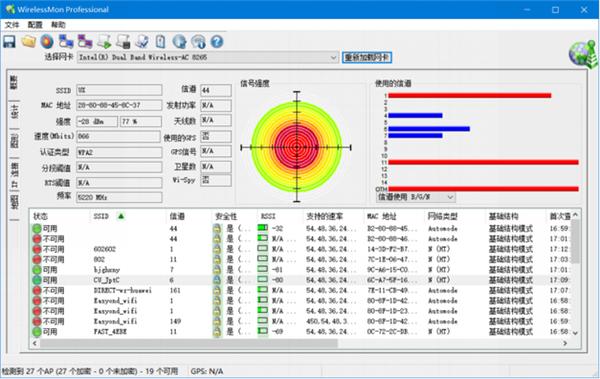This screenshot has width=600, height=379.
Task: Click the blue networked computers toolbar icon
Action: point(66,41)
